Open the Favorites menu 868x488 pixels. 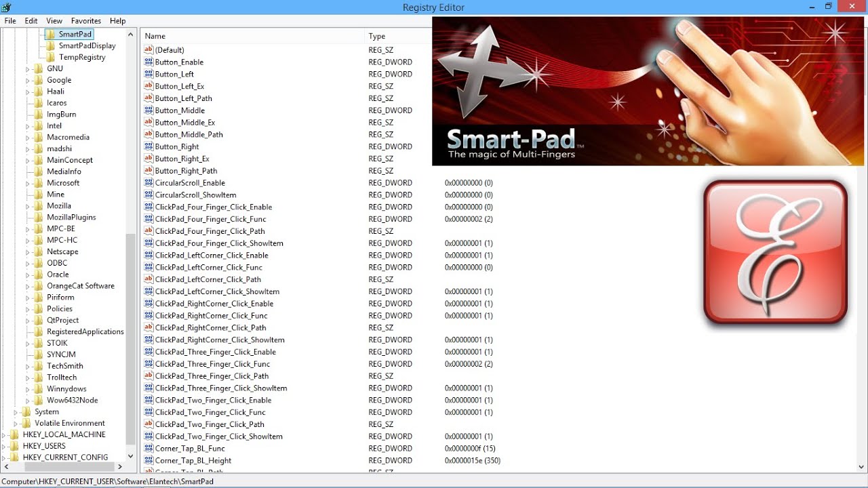[x=86, y=21]
